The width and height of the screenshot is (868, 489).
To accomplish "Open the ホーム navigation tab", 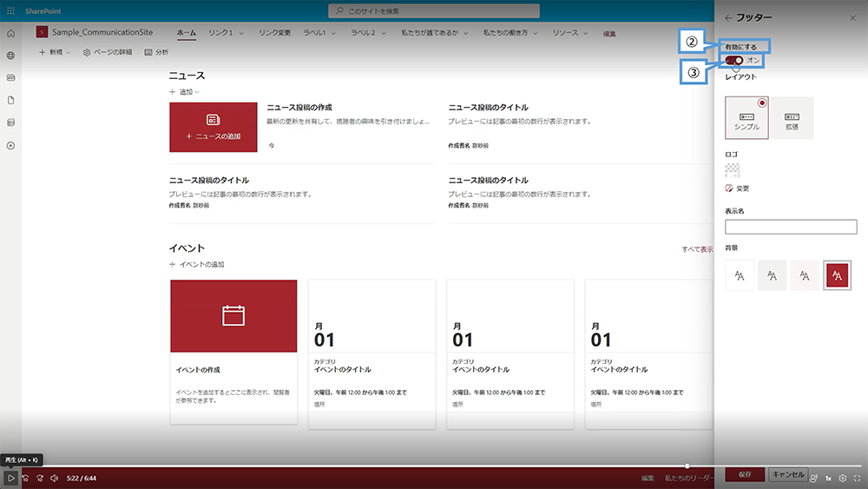I will coord(187,33).
